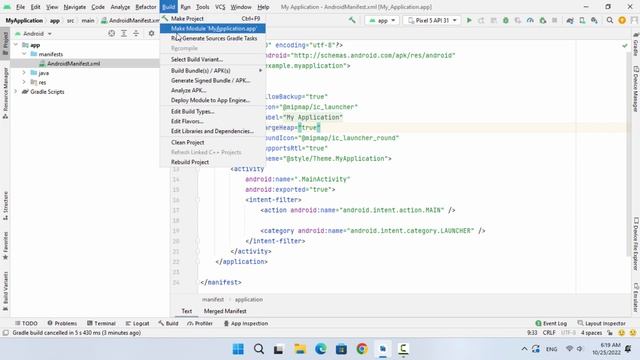Switch to the Text editor tab

point(187,311)
